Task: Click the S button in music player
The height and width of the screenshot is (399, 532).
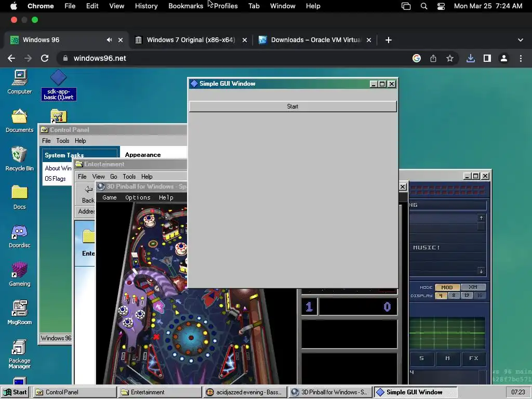Action: pos(422,358)
